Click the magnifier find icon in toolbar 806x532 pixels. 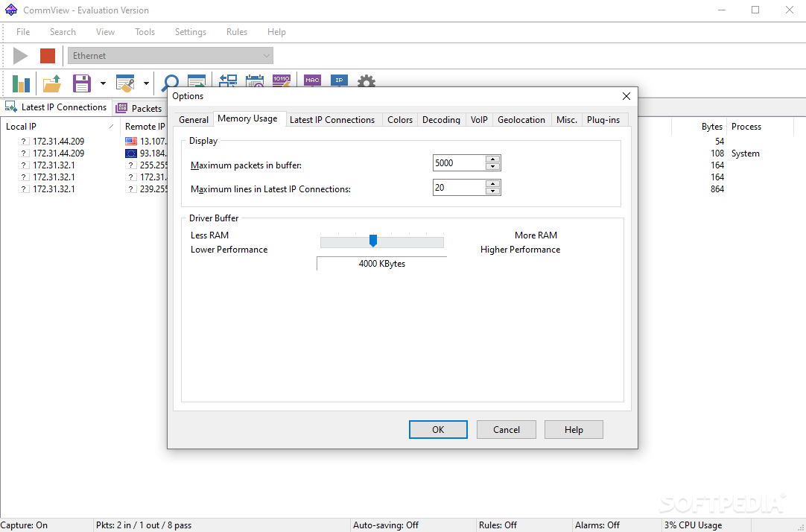[170, 82]
